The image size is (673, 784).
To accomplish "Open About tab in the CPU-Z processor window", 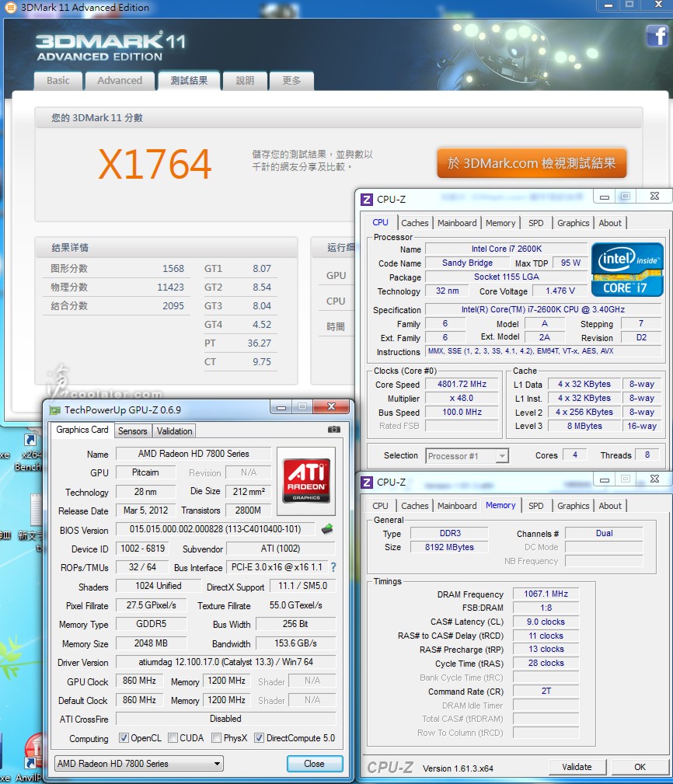I will (610, 223).
